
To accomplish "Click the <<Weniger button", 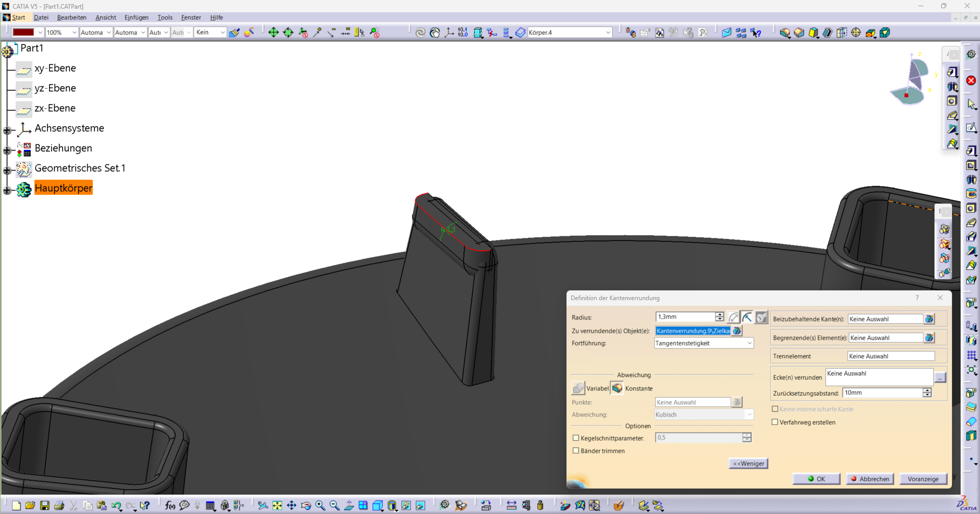I will tap(748, 463).
